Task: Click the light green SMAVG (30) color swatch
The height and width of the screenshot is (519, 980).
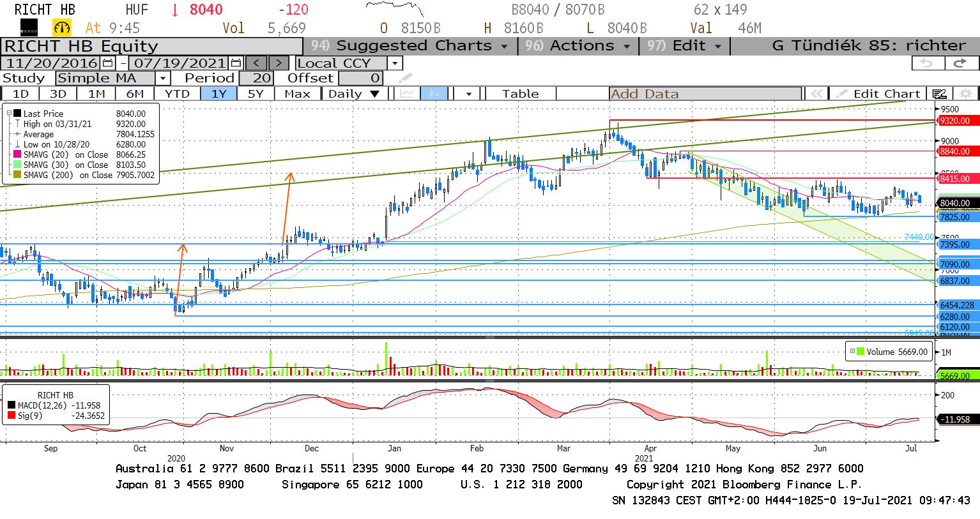Action: tap(18, 165)
